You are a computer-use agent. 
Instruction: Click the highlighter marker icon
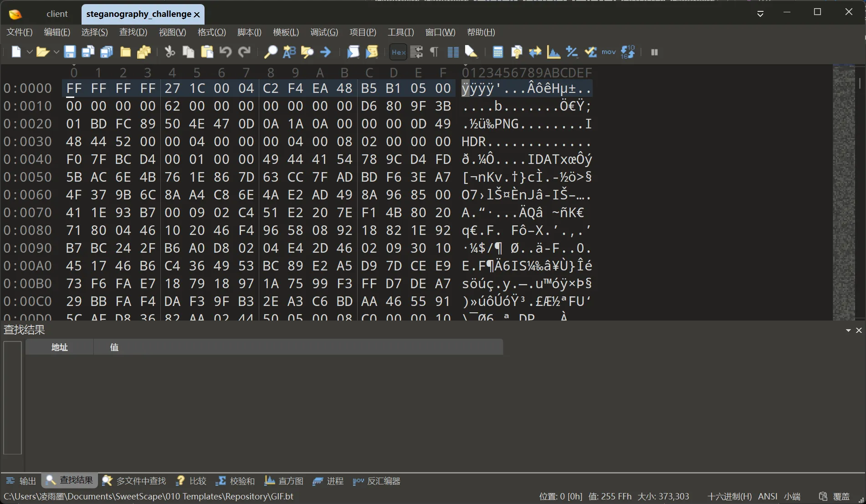coord(471,52)
